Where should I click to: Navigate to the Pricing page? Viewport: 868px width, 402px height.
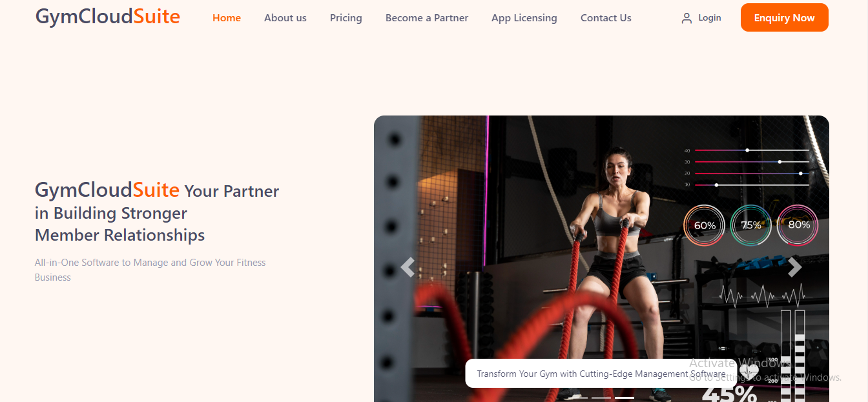pyautogui.click(x=346, y=18)
